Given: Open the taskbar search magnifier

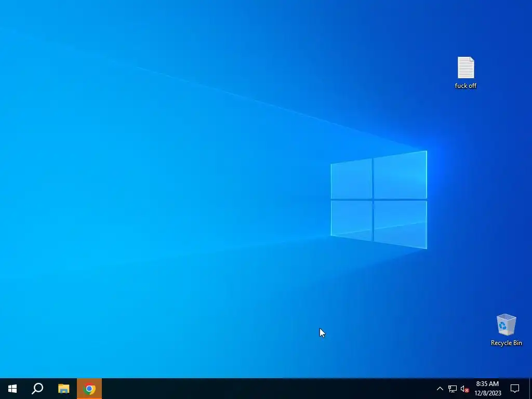Looking at the screenshot, I should 37,389.
